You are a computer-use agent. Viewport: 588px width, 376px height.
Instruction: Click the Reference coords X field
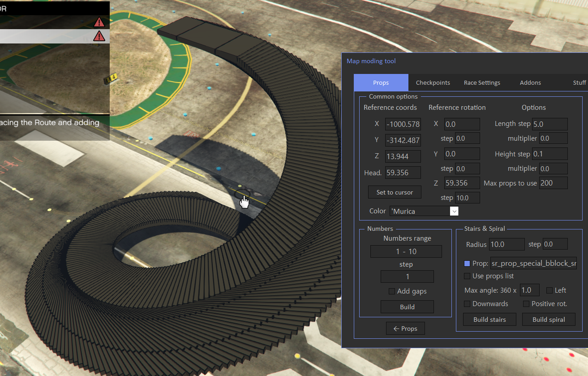[403, 124]
